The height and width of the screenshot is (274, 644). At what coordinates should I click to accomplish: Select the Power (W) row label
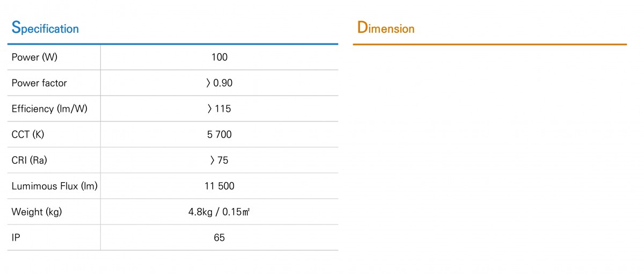[x=33, y=57]
